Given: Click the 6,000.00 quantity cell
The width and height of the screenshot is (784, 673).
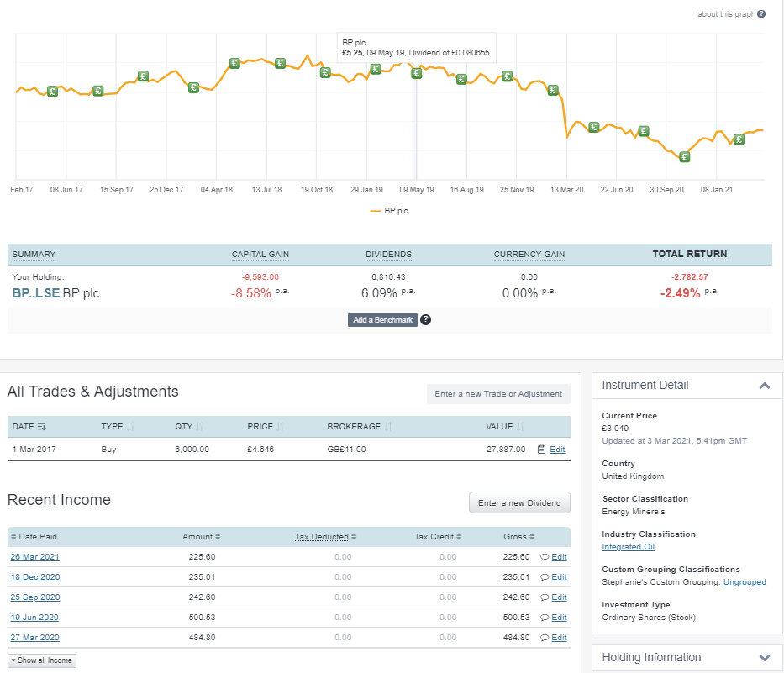Looking at the screenshot, I should tap(192, 449).
